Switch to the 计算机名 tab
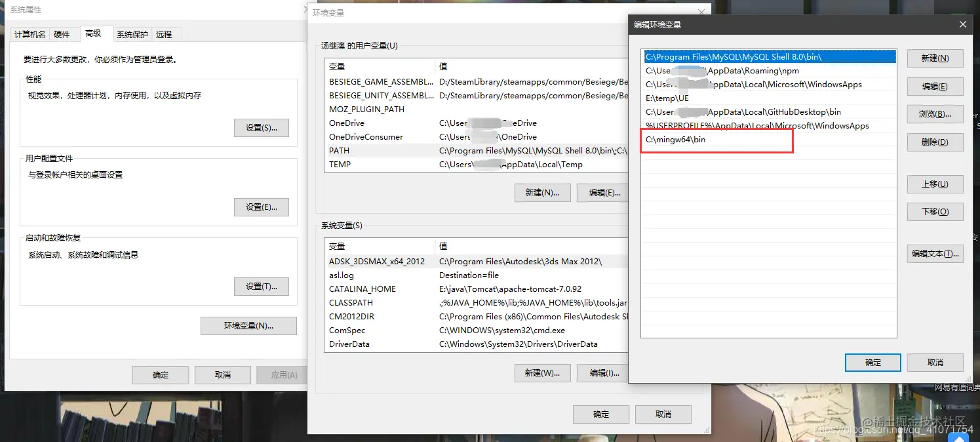Viewport: 980px width, 442px height. 30,35
